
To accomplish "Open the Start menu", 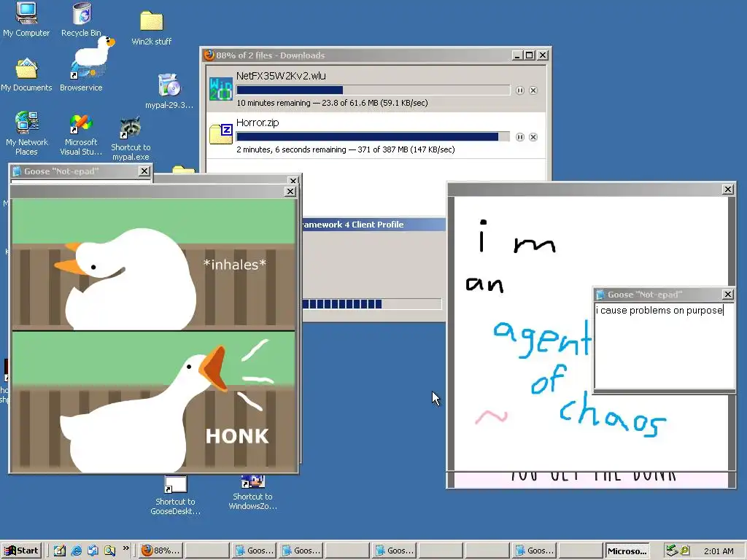I will pos(21,551).
